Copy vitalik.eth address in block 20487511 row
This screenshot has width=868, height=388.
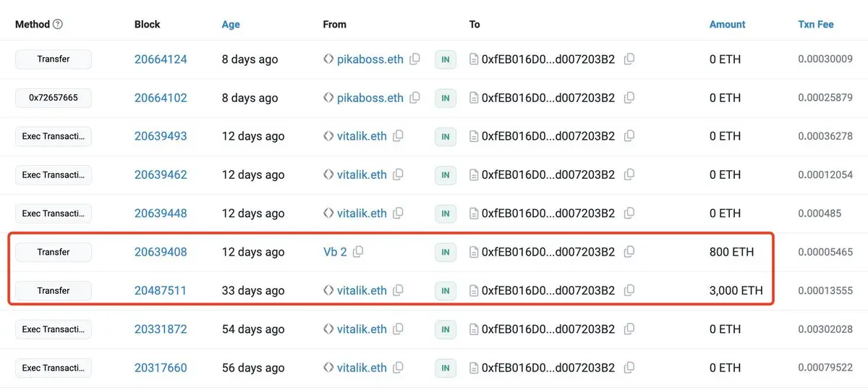pos(398,290)
